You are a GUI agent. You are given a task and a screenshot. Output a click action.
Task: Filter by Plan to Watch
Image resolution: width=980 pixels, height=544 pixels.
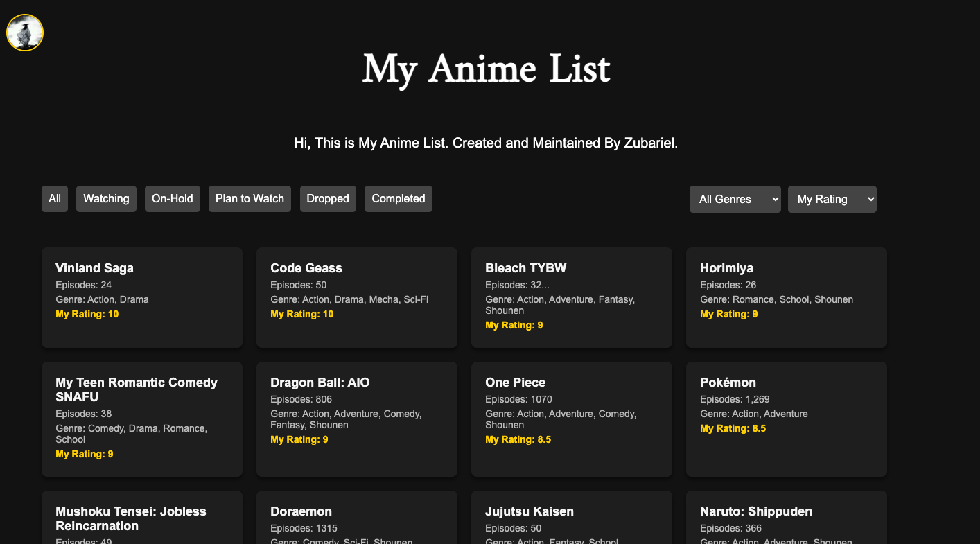pyautogui.click(x=250, y=199)
